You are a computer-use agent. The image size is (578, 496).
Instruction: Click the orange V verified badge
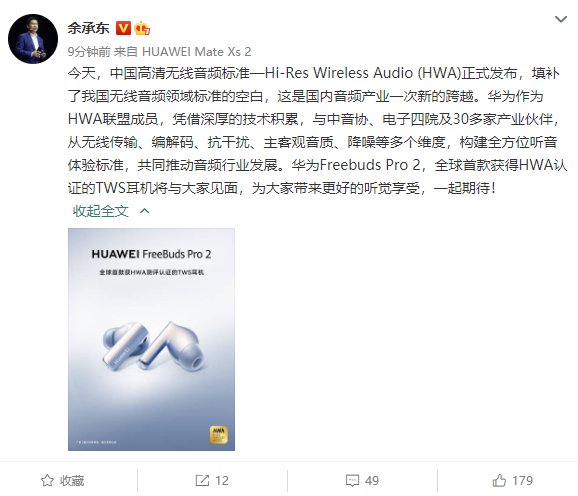tap(123, 28)
